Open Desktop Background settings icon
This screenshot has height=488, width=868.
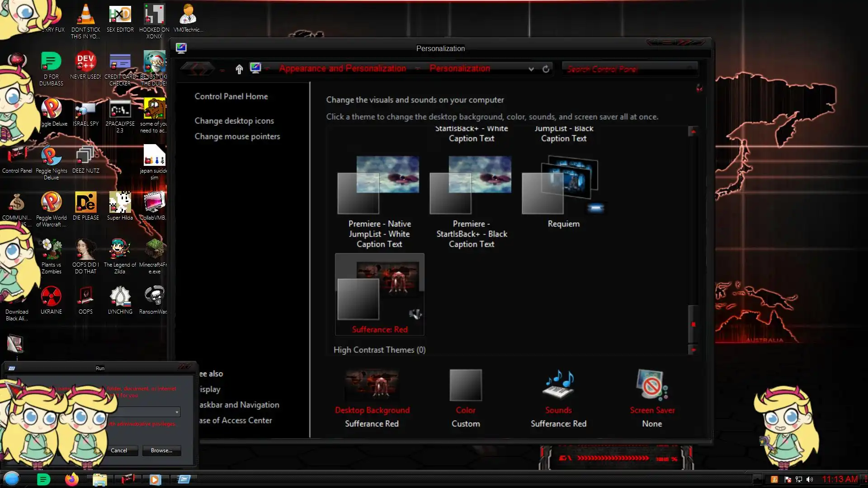[372, 385]
